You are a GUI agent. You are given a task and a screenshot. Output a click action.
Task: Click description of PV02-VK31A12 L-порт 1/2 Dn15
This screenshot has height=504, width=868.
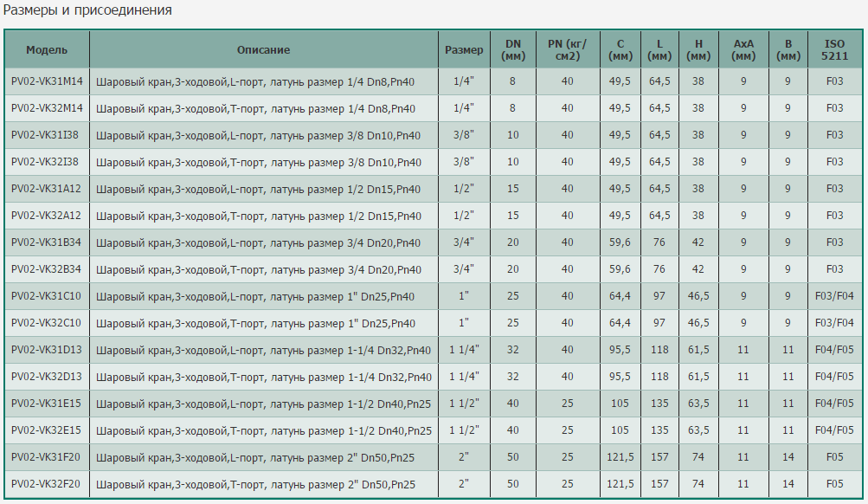[263, 189]
